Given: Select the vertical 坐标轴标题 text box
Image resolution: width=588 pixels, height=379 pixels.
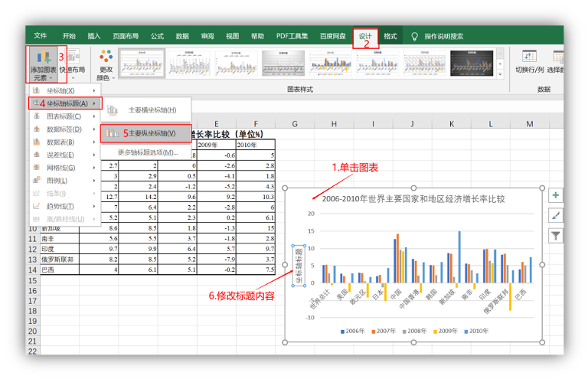Looking at the screenshot, I should click(x=299, y=266).
